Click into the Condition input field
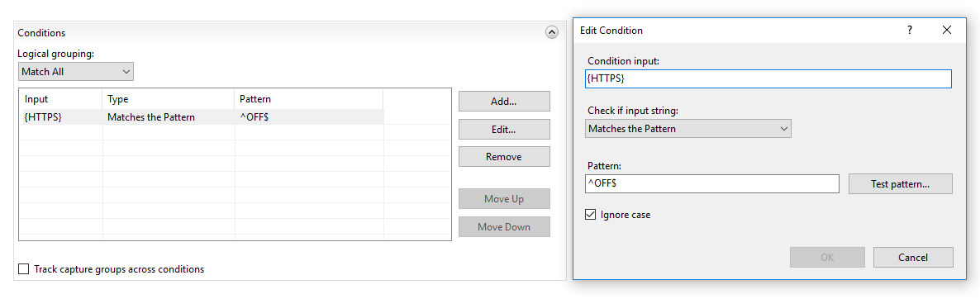Screen dimensions: 980x299 768,78
